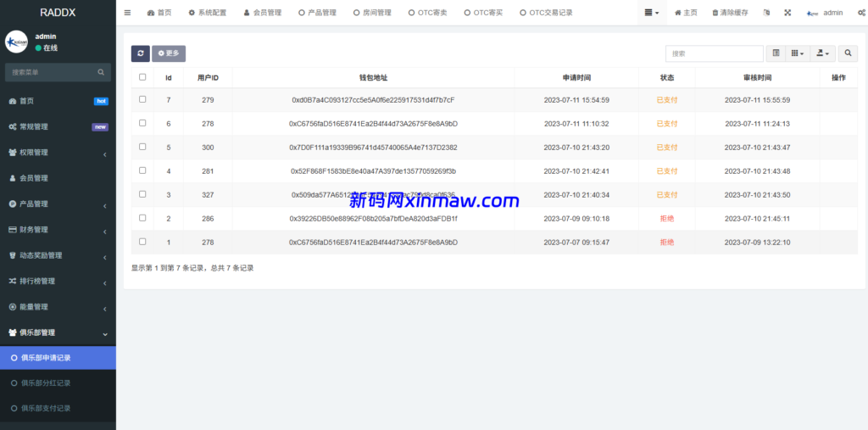Image resolution: width=868 pixels, height=430 pixels.
Task: Click the hamburger sidebar toggle icon
Action: 127,13
